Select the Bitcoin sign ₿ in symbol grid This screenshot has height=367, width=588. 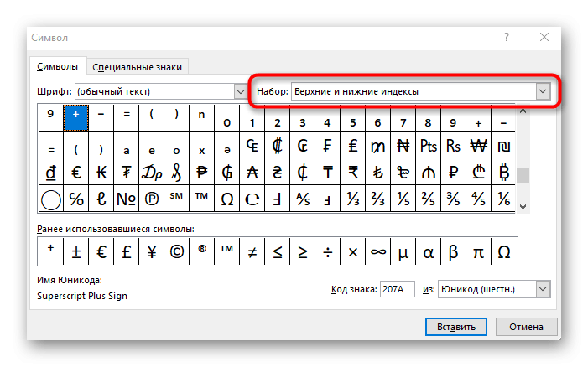pos(503,172)
